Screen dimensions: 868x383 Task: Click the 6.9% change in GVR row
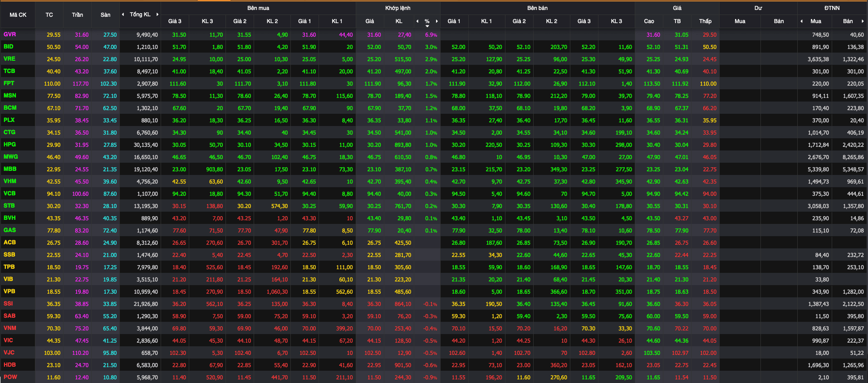point(431,35)
